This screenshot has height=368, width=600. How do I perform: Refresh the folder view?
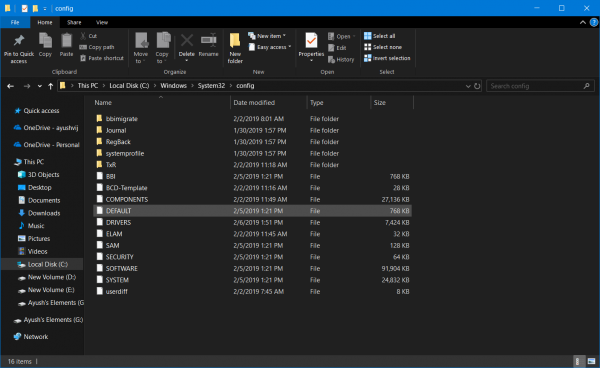coord(477,86)
